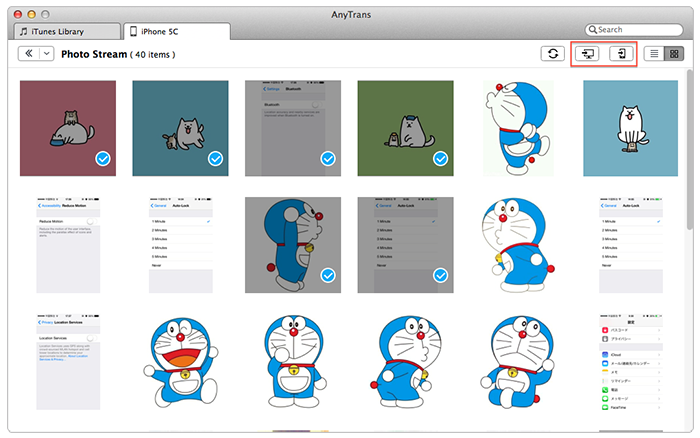This screenshot has height=438, width=700.
Task: Click the transfer to computer icon
Action: 587,54
